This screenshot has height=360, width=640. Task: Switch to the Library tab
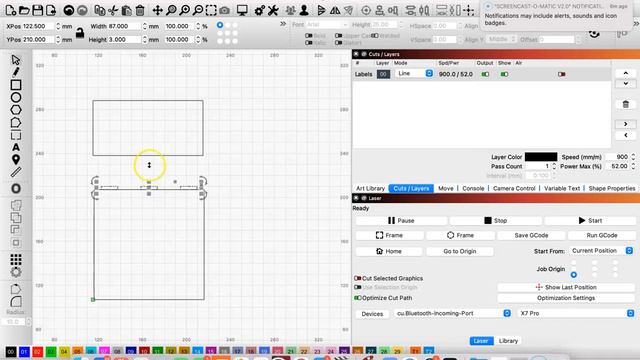pos(508,341)
